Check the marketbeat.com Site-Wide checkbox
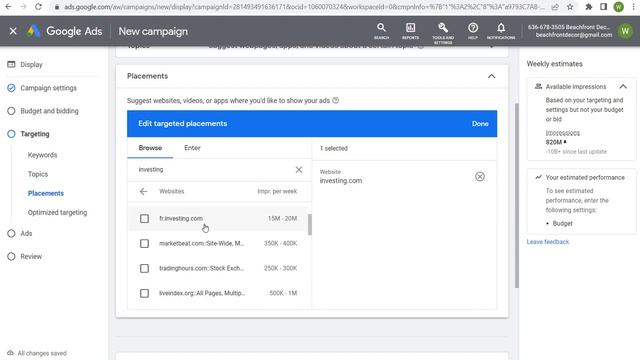 click(144, 243)
